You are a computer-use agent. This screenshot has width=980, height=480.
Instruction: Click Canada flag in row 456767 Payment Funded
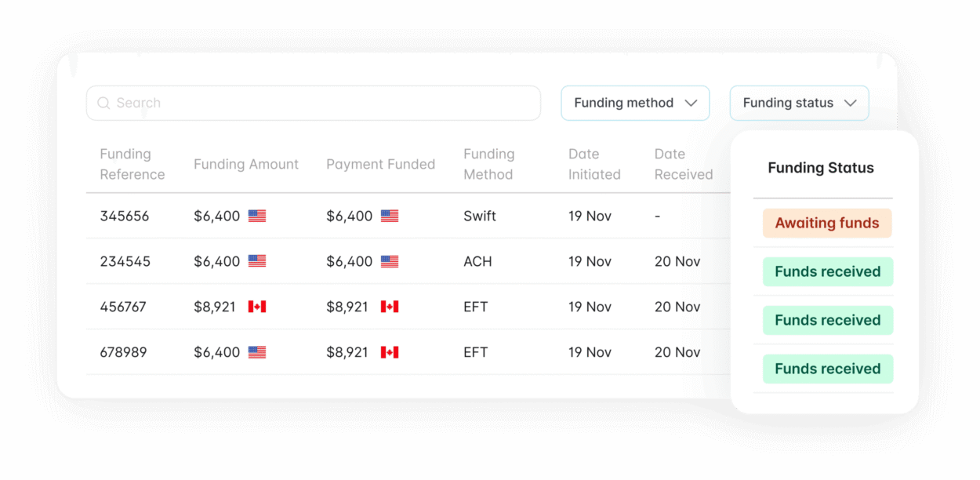390,307
